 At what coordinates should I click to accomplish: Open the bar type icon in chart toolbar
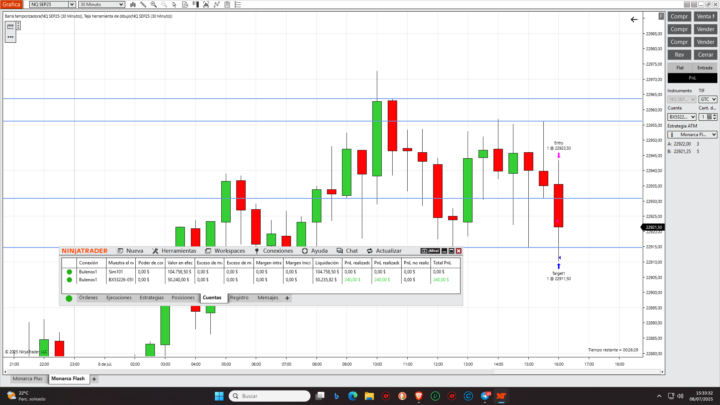pos(133,5)
